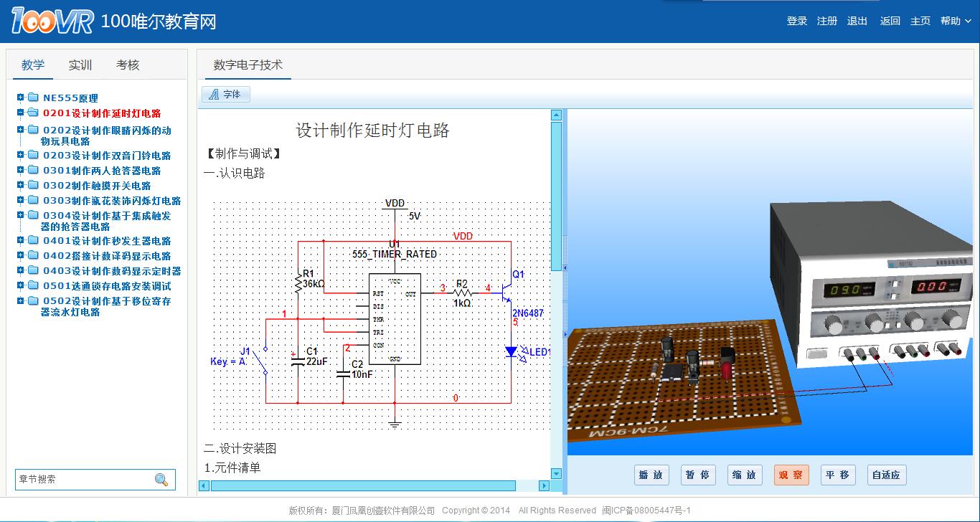
Task: Switch to the 考核 tab
Action: [128, 65]
